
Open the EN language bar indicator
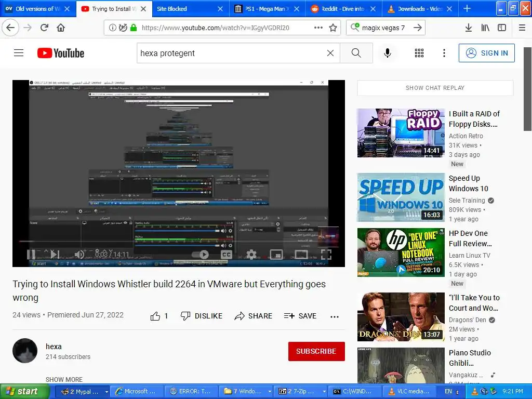click(448, 392)
